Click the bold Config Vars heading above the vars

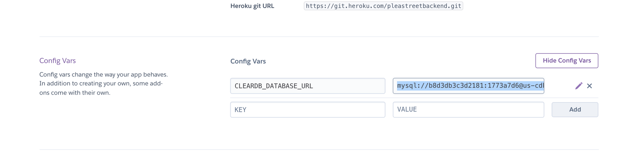coord(248,61)
